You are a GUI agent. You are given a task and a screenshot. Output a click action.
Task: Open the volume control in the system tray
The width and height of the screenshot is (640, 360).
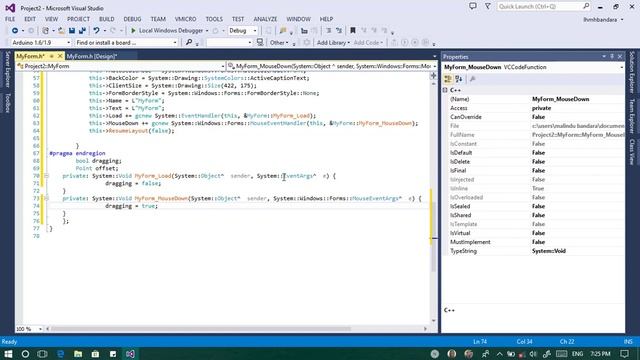click(x=533, y=353)
